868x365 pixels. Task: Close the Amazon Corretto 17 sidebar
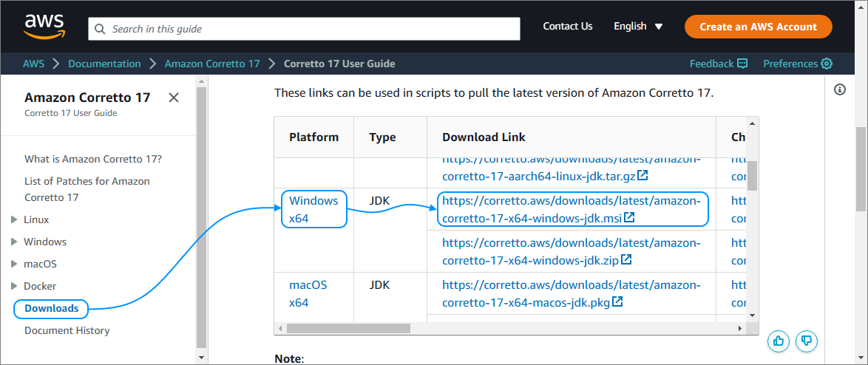(173, 98)
